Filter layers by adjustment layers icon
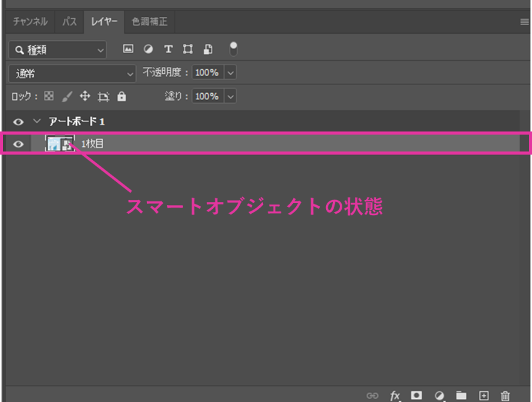532x402 pixels. click(148, 49)
